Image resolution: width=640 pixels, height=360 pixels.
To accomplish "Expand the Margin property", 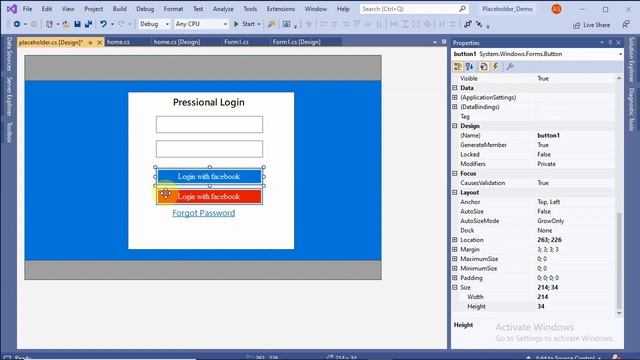I will [x=455, y=249].
